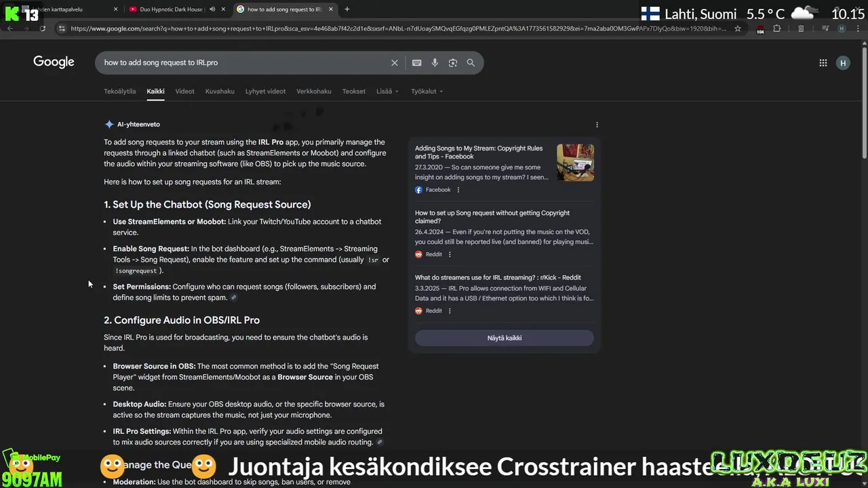Expand the Työkalut dropdown

point(427,91)
